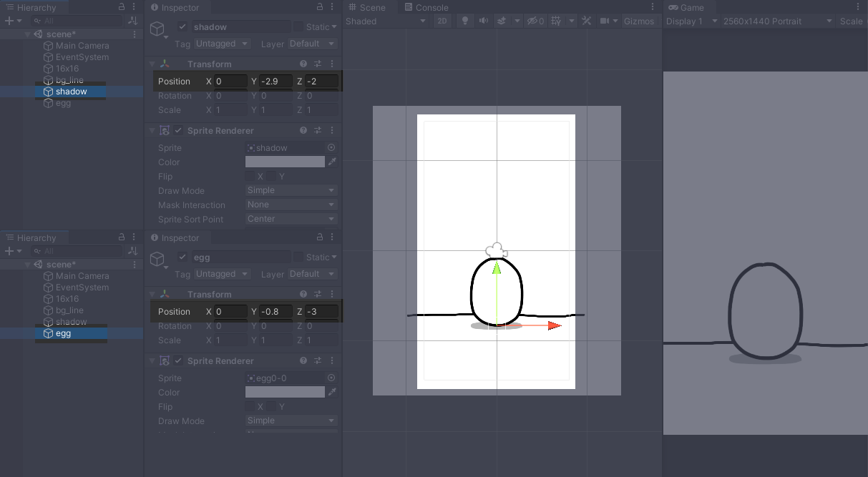
Task: Select EventSystem in lower Hierarchy
Action: point(82,287)
